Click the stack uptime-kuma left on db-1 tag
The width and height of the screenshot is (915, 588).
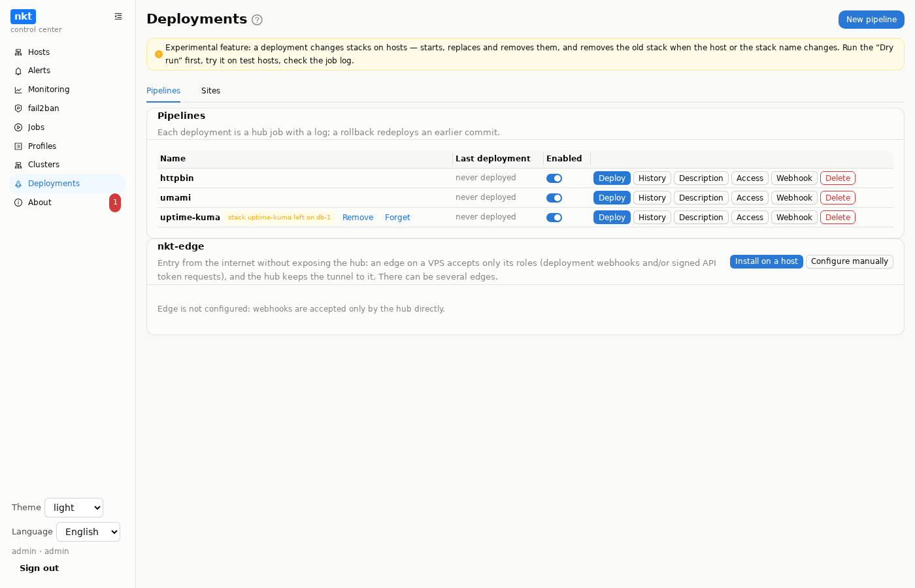279,218
